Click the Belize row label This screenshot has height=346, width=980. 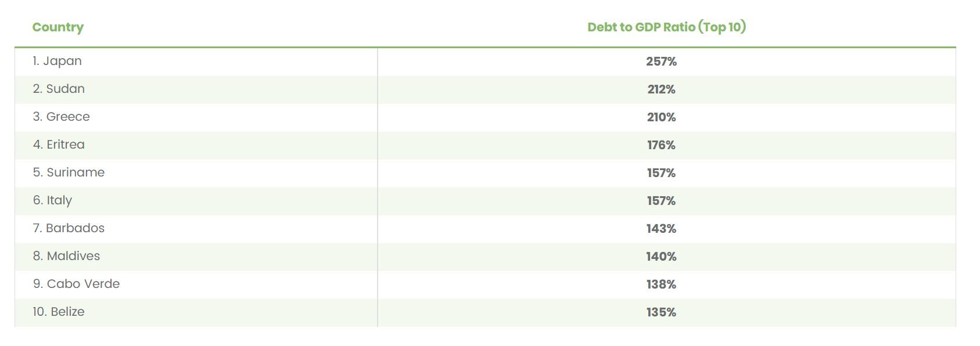tap(59, 312)
